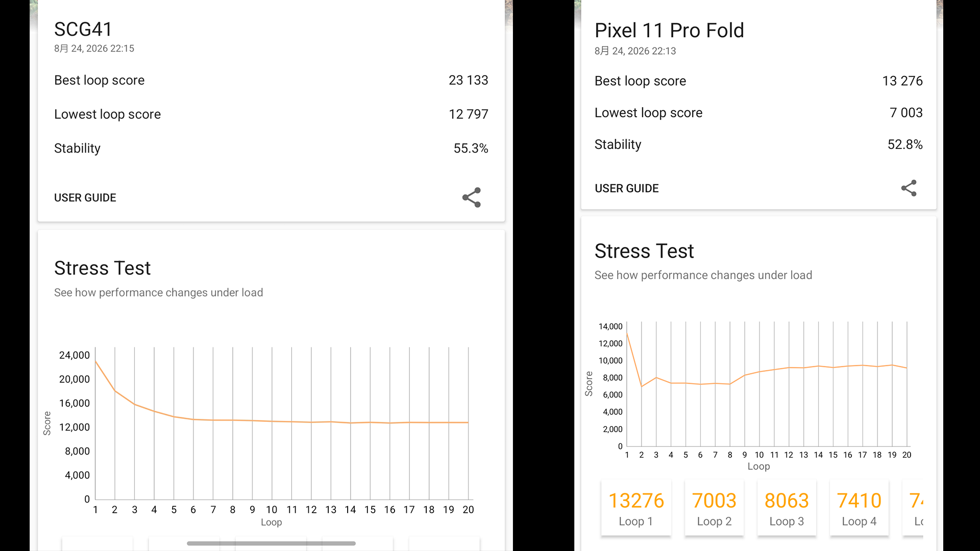Click the horizontal scrollbar under SCG41 chart
Viewport: 980px width, 551px height.
coord(271,543)
